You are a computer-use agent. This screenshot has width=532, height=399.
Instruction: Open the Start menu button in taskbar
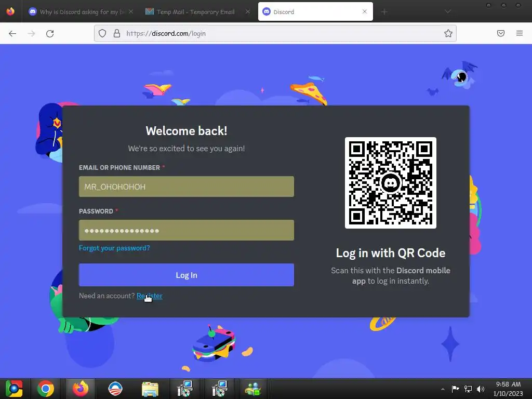14,389
